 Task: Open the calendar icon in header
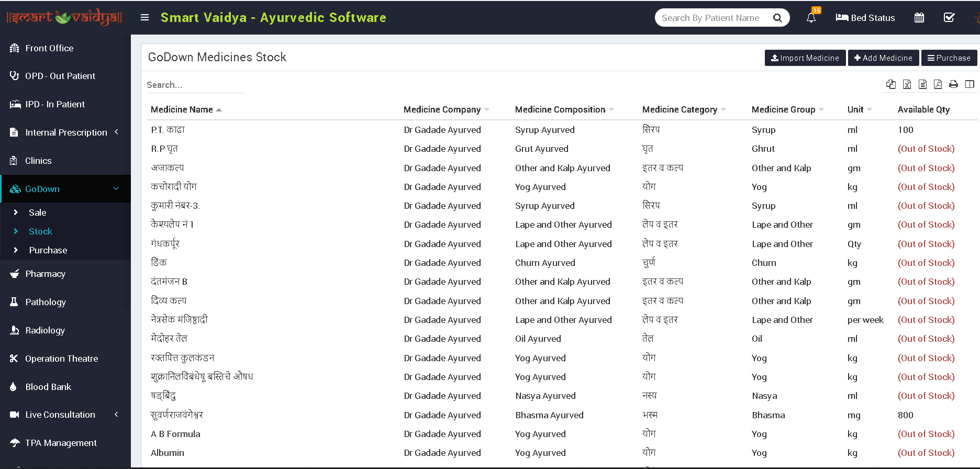(x=919, y=18)
